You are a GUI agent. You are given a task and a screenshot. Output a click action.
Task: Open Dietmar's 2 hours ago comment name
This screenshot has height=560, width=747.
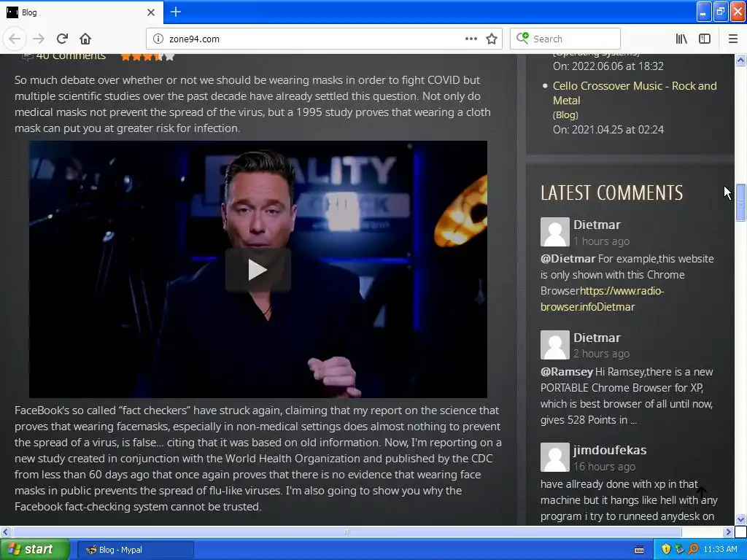(x=597, y=338)
